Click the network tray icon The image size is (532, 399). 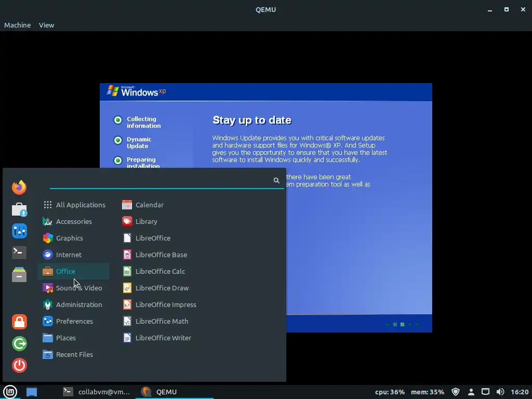486,392
